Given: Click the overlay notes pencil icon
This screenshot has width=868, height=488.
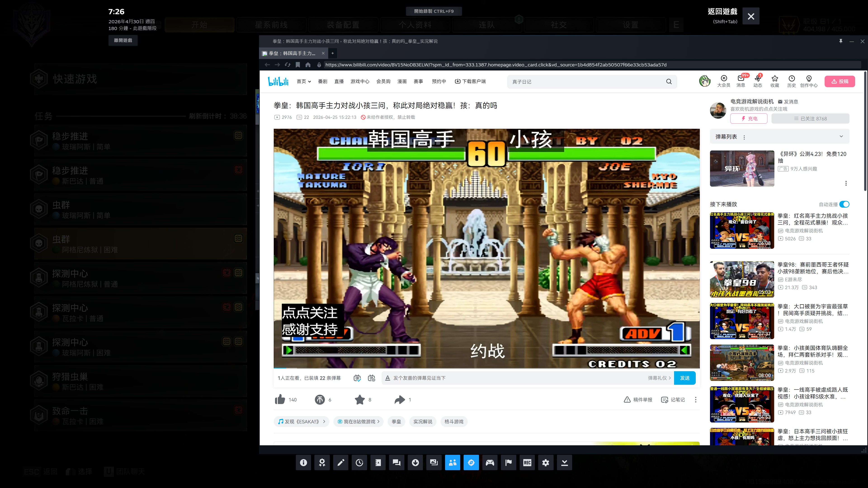Looking at the screenshot, I should pyautogui.click(x=341, y=462).
